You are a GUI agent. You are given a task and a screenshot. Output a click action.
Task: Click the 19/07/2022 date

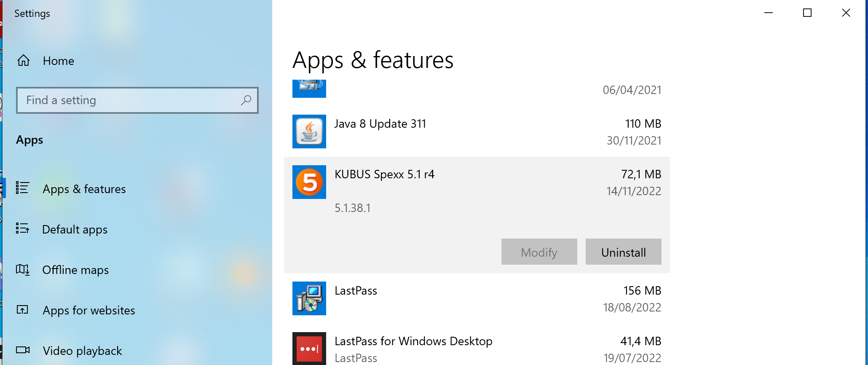632,358
